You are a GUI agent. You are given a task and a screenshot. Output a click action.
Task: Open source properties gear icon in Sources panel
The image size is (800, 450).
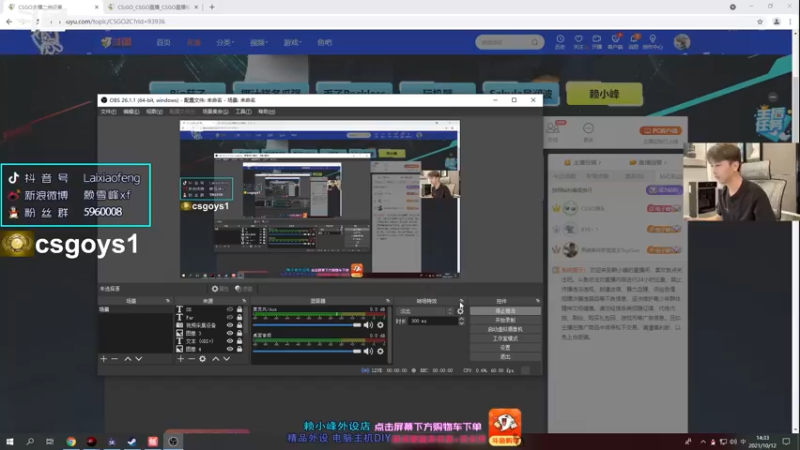click(203, 359)
